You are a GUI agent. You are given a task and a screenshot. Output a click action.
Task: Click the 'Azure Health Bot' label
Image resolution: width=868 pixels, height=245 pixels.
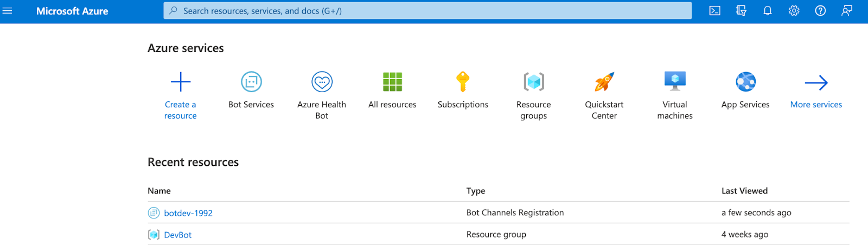tap(322, 110)
